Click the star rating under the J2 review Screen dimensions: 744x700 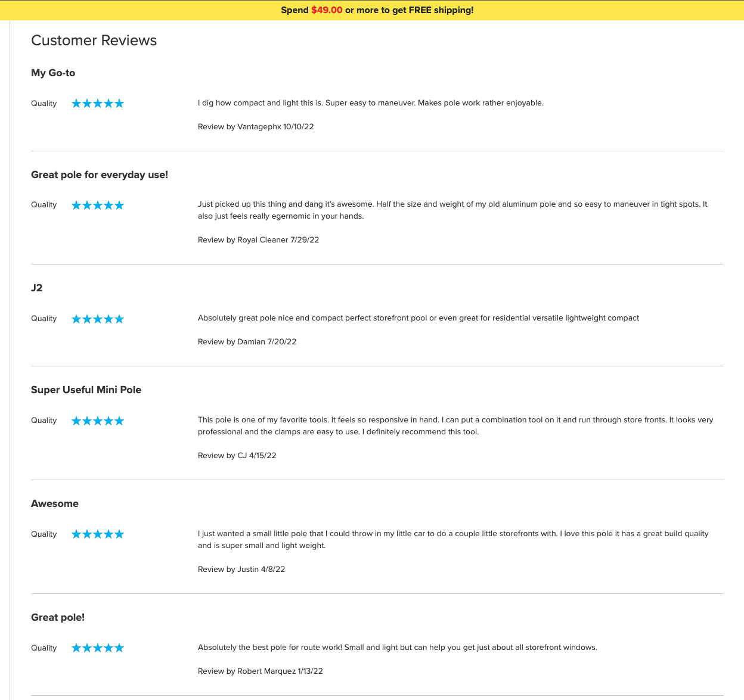point(98,319)
